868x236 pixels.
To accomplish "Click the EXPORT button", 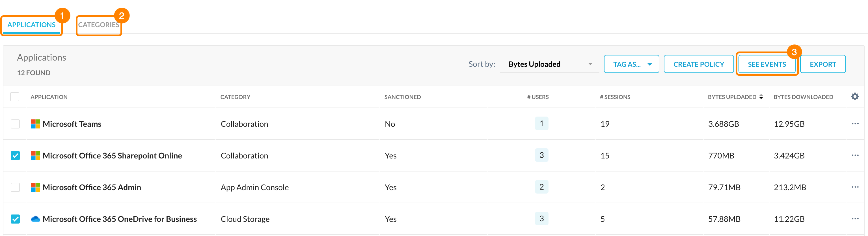I will 823,64.
